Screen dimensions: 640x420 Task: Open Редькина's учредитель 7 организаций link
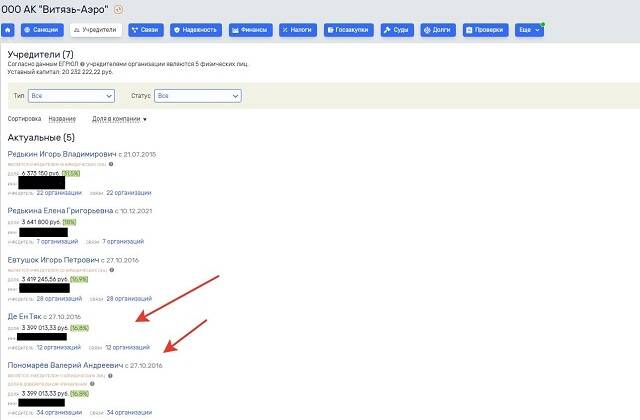57,242
